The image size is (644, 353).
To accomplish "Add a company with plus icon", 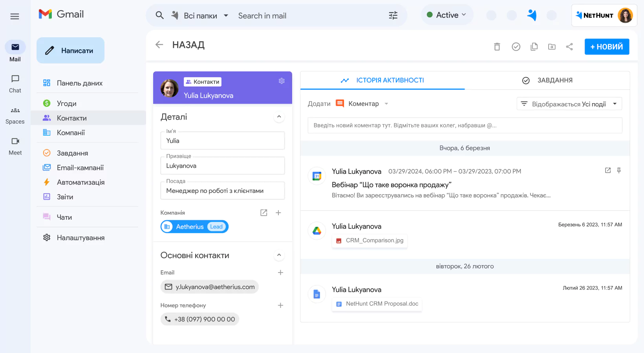I will (x=278, y=213).
